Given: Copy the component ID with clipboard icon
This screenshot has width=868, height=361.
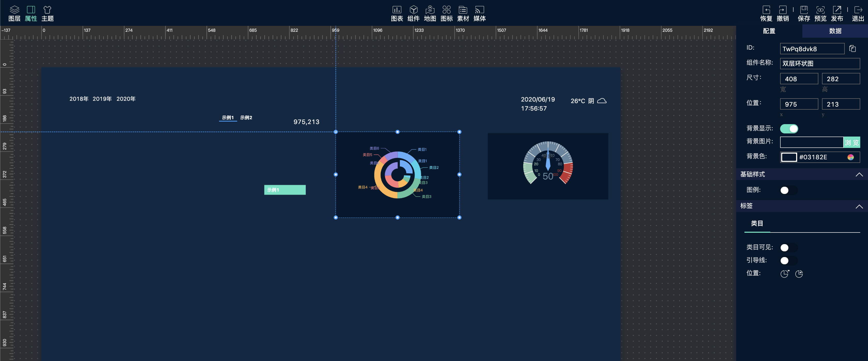Looking at the screenshot, I should coord(852,49).
